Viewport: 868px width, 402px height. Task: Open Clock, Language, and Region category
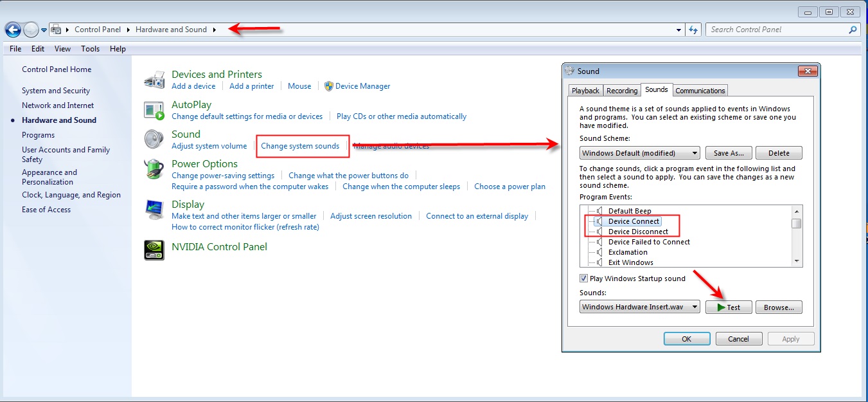pyautogui.click(x=71, y=195)
